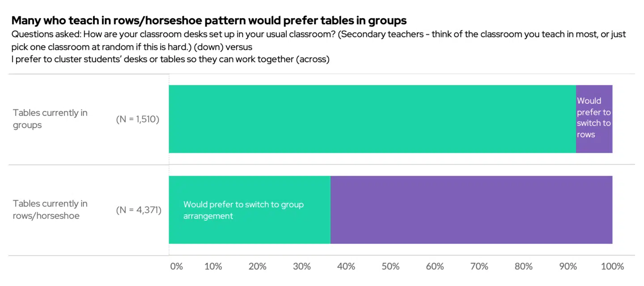The height and width of the screenshot is (286, 644).
Task: Click the 30% axis tick label
Action: [302, 267]
